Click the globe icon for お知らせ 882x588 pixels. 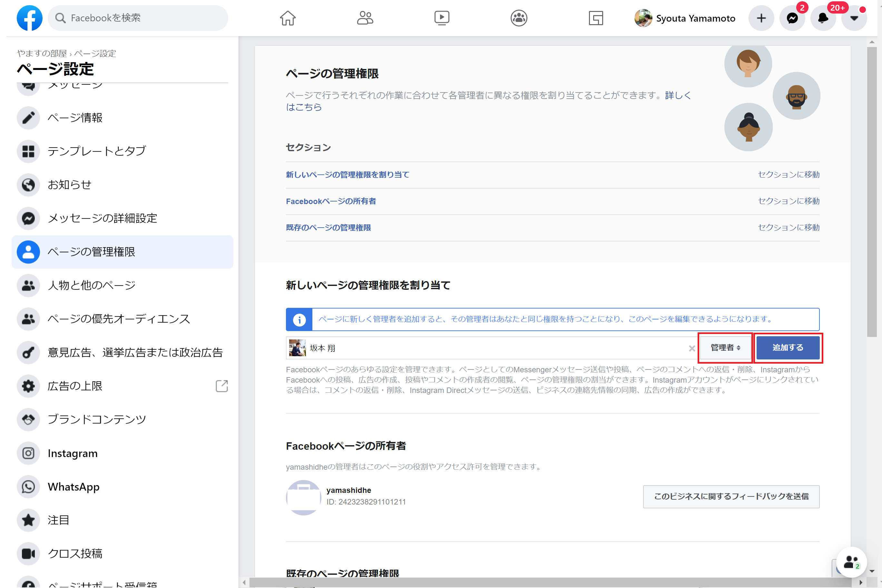pos(28,185)
